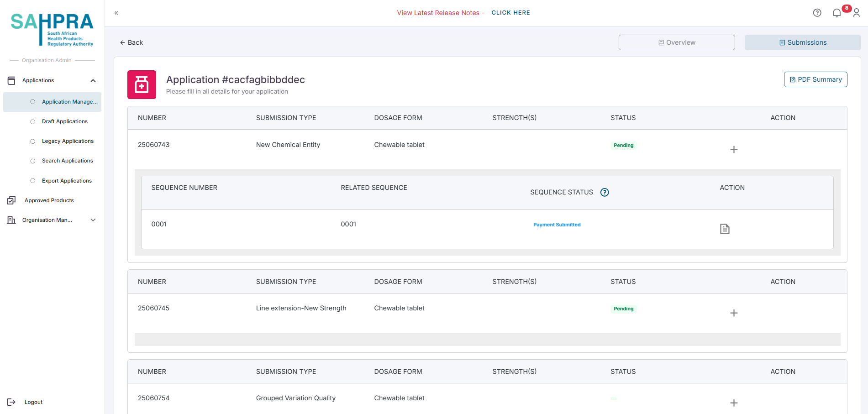Collapse the Applications menu section
The height and width of the screenshot is (414, 868).
click(x=93, y=81)
